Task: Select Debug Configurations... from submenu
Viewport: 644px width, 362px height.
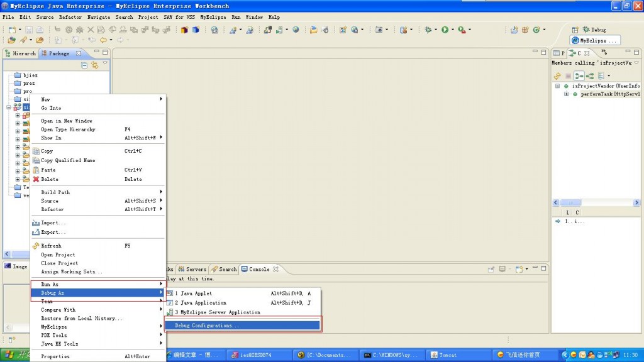Action: pos(242,326)
